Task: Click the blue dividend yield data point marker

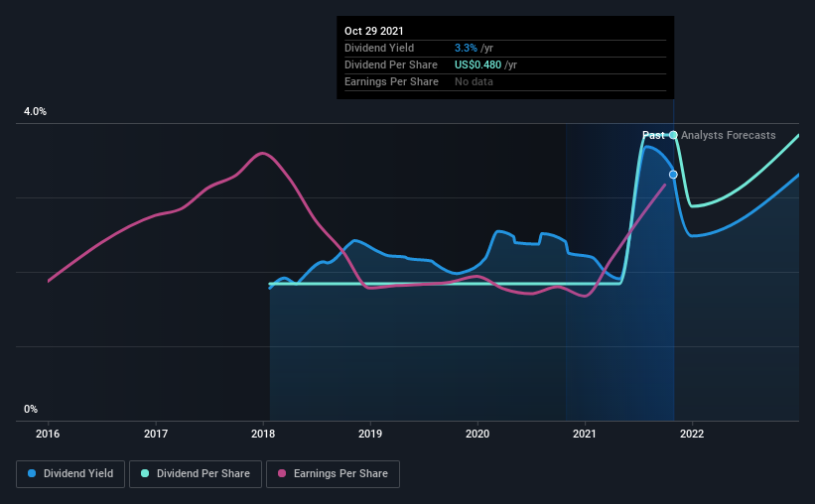Action: coord(673,175)
